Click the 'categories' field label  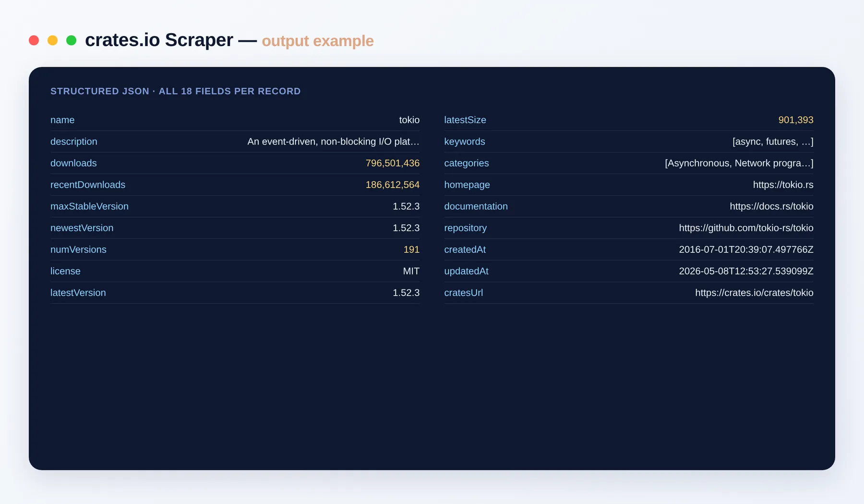(x=467, y=163)
